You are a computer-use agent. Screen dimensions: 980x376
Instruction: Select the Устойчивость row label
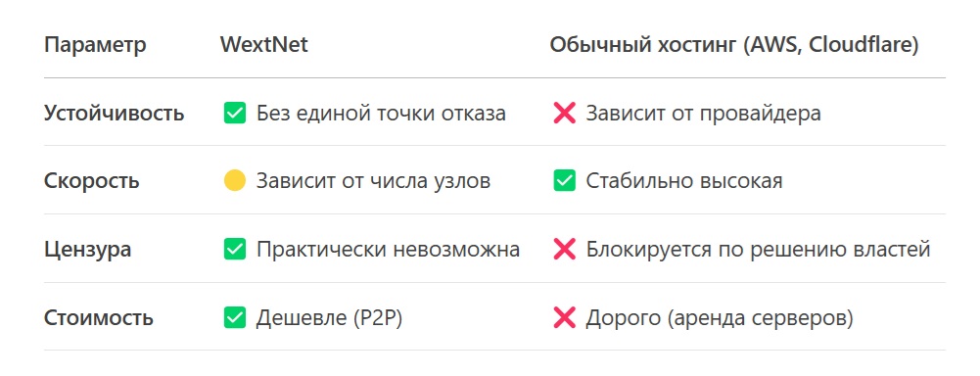point(114,114)
